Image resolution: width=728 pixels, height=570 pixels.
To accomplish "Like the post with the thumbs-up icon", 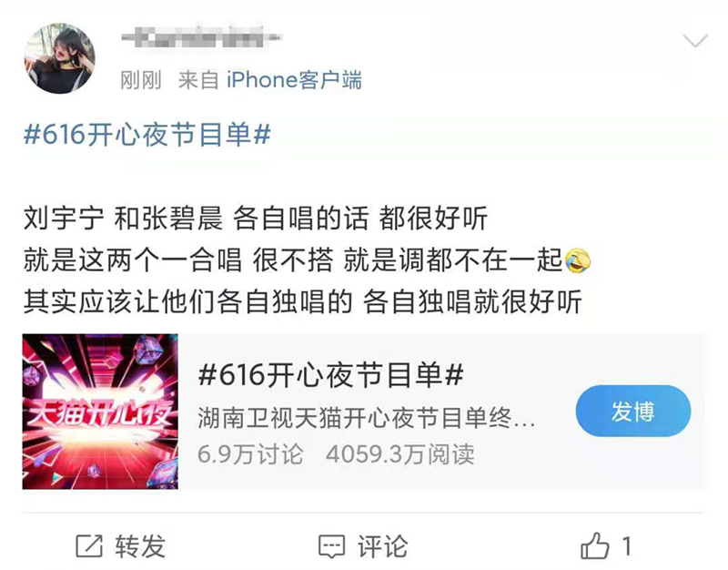I will (x=595, y=545).
